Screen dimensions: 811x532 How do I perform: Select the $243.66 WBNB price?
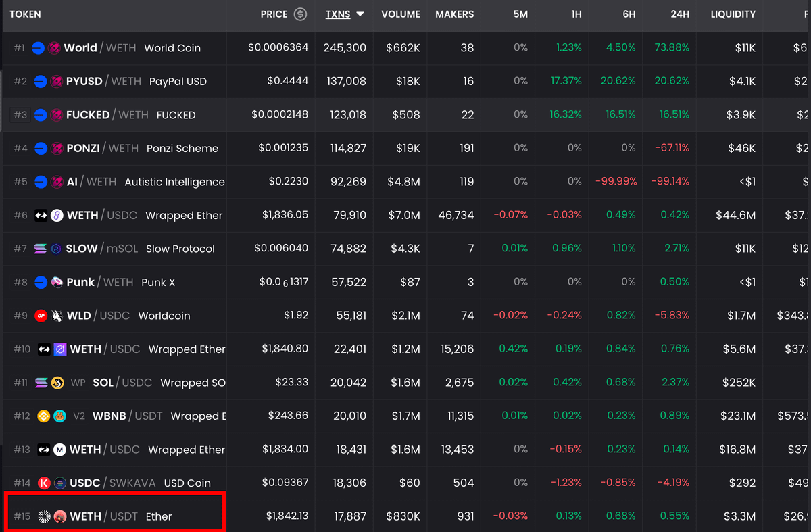[x=288, y=416]
